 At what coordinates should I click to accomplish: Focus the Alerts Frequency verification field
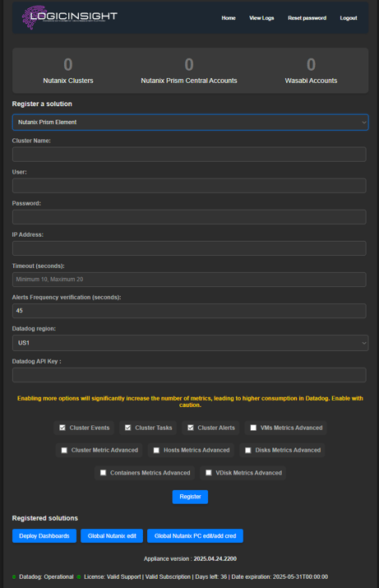[x=189, y=311]
